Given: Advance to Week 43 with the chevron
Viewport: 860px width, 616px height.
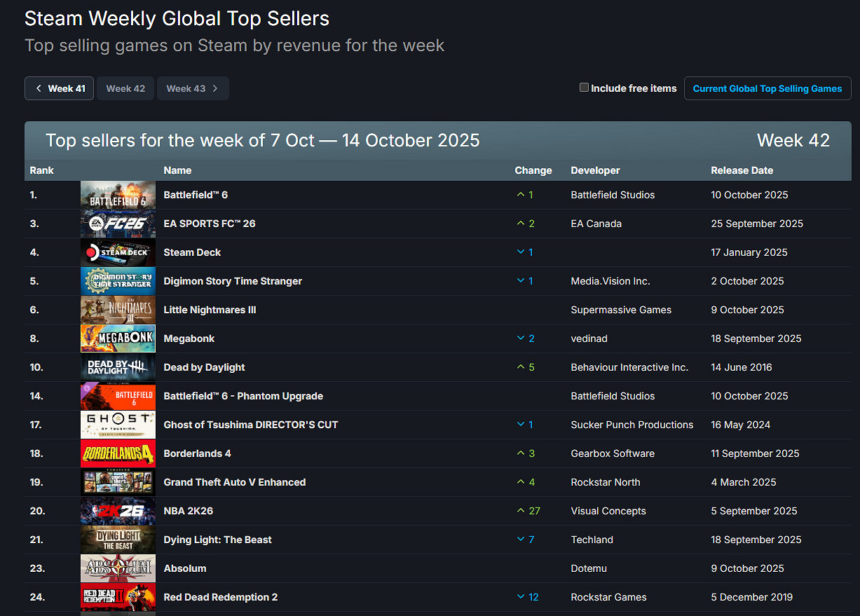Looking at the screenshot, I should pyautogui.click(x=193, y=88).
